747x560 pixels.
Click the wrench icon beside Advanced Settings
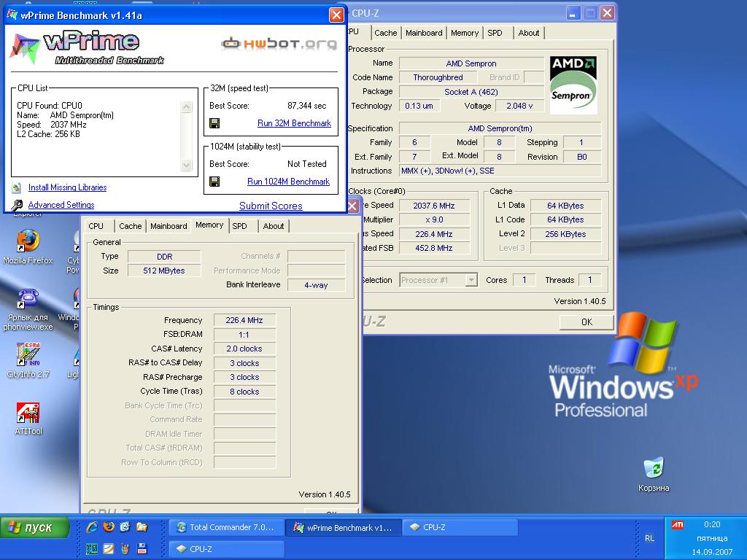tap(17, 205)
